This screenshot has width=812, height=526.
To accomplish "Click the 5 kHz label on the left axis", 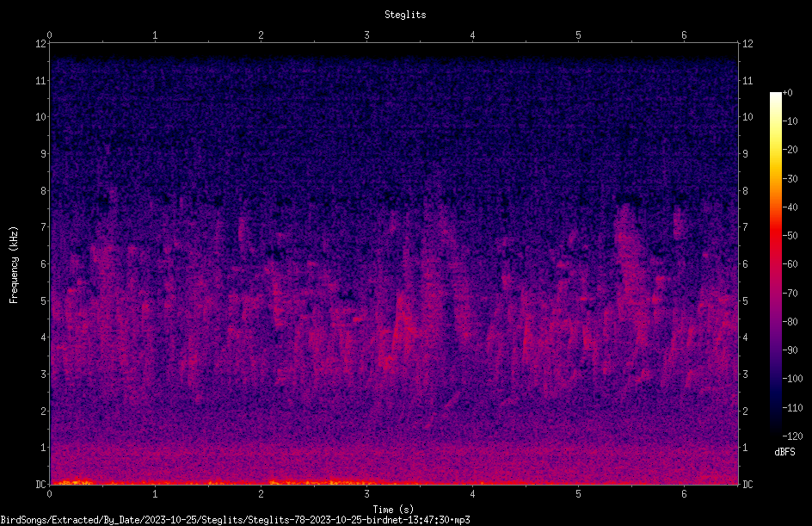I will click(44, 300).
